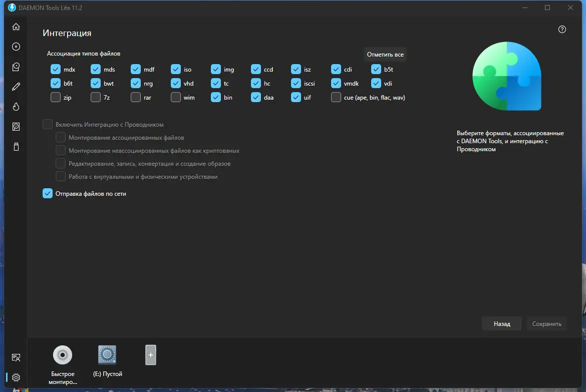The image size is (586, 392).
Task: Toggle the vhd file association
Action: [176, 83]
